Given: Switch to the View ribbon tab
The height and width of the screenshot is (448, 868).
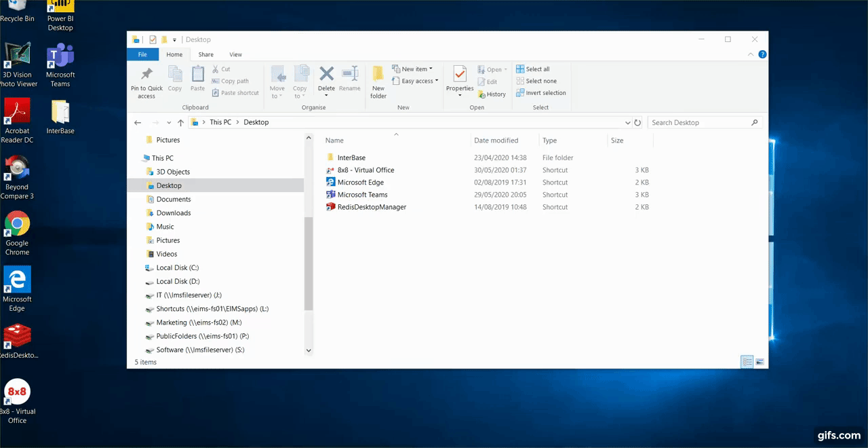Looking at the screenshot, I should 235,54.
